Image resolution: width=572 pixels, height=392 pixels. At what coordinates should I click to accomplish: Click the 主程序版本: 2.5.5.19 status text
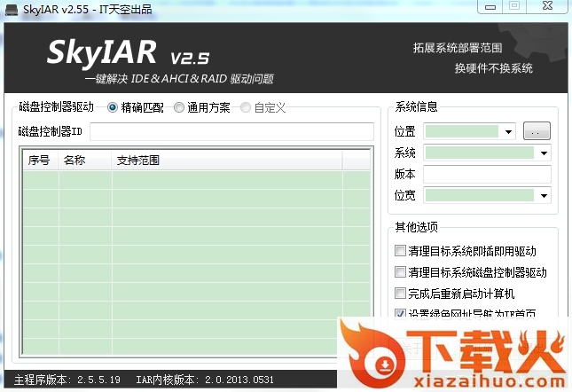click(67, 380)
